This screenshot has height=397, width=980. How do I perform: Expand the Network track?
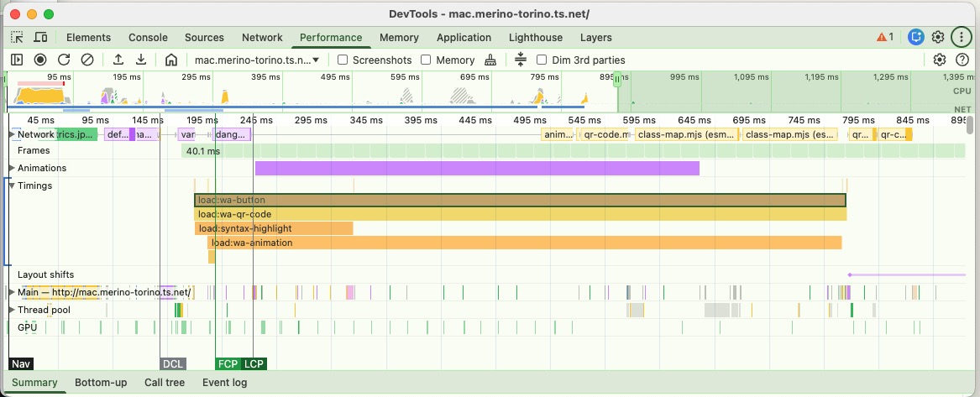pyautogui.click(x=13, y=134)
